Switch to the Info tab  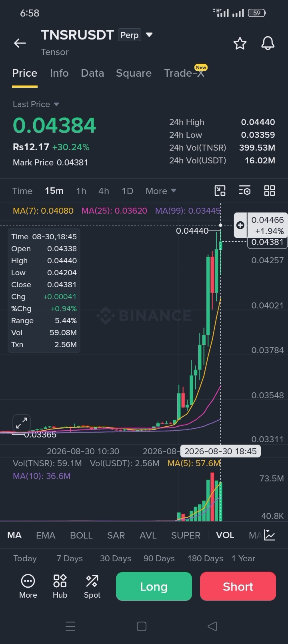click(x=59, y=73)
